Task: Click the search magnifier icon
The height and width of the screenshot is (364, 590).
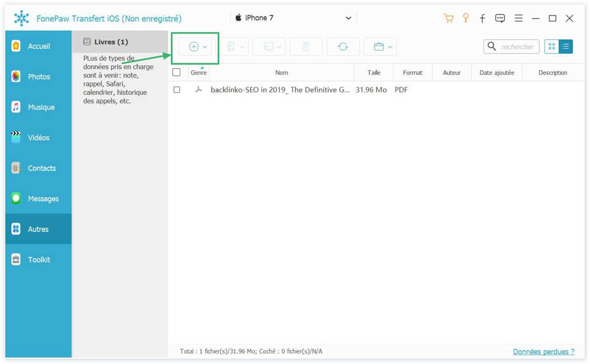Action: [491, 46]
